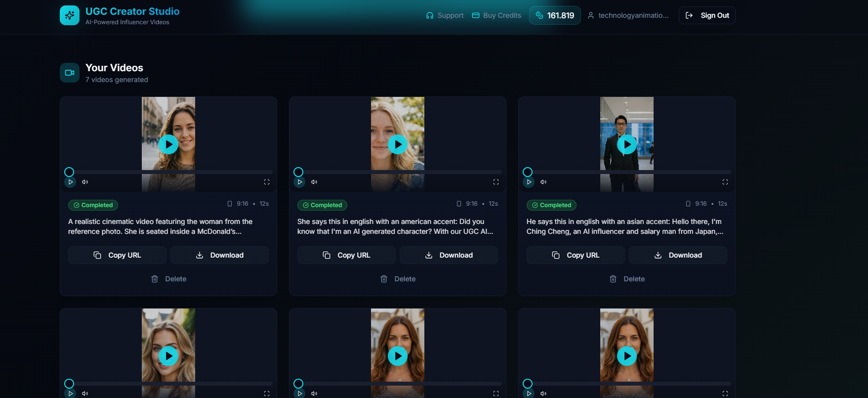Delete the American accent video

[398, 279]
